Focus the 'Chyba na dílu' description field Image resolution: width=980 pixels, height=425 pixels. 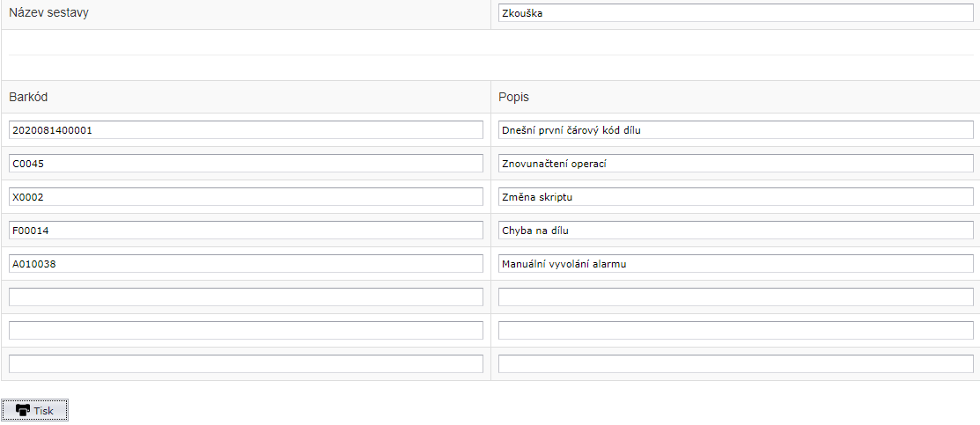tap(735, 231)
